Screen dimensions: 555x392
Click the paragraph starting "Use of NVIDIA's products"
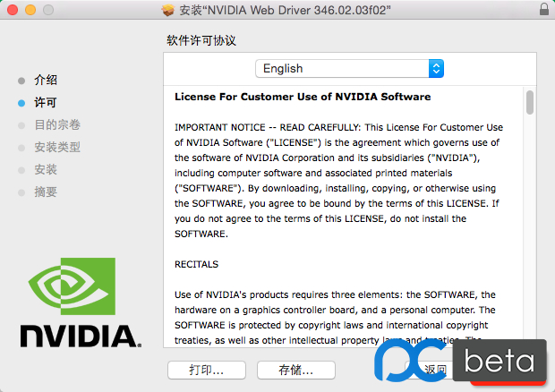coord(335,318)
